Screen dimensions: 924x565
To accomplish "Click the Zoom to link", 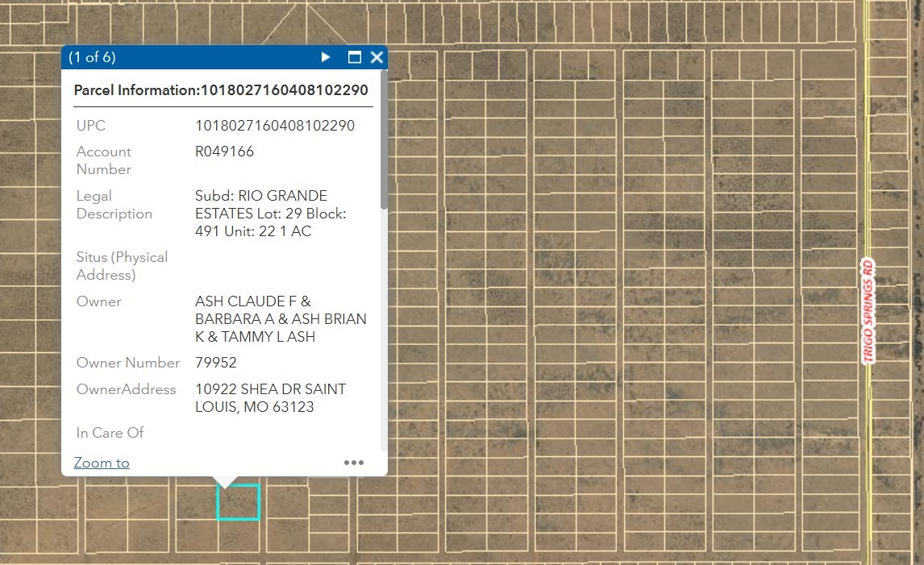I will pos(102,463).
